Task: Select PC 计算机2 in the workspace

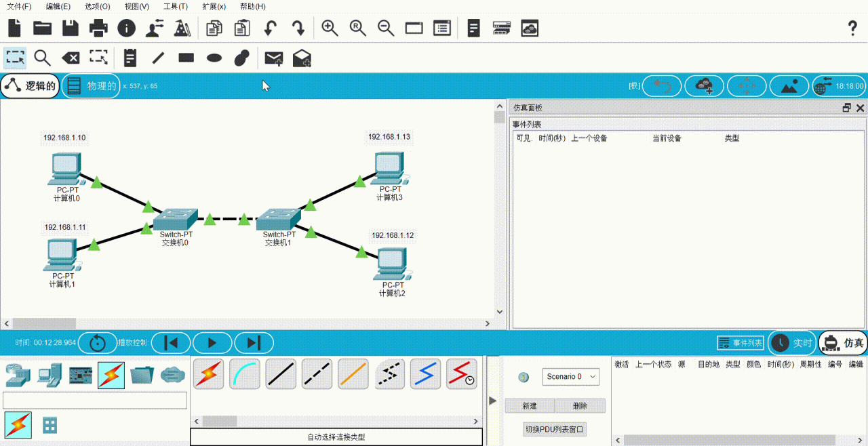Action: point(393,264)
